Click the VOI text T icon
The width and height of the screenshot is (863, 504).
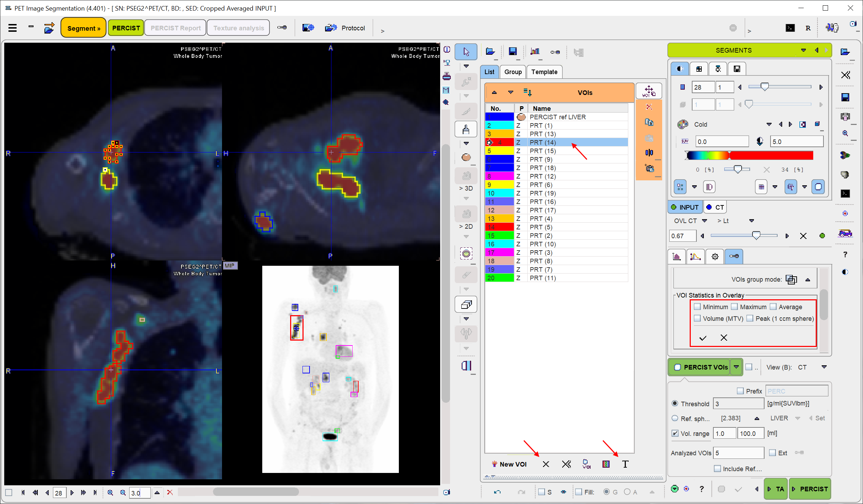pyautogui.click(x=625, y=464)
